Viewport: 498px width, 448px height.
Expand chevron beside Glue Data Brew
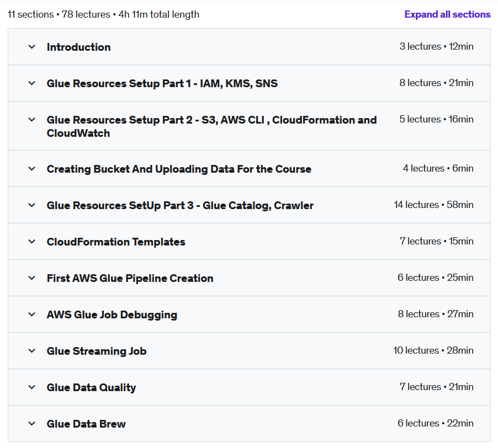point(32,424)
